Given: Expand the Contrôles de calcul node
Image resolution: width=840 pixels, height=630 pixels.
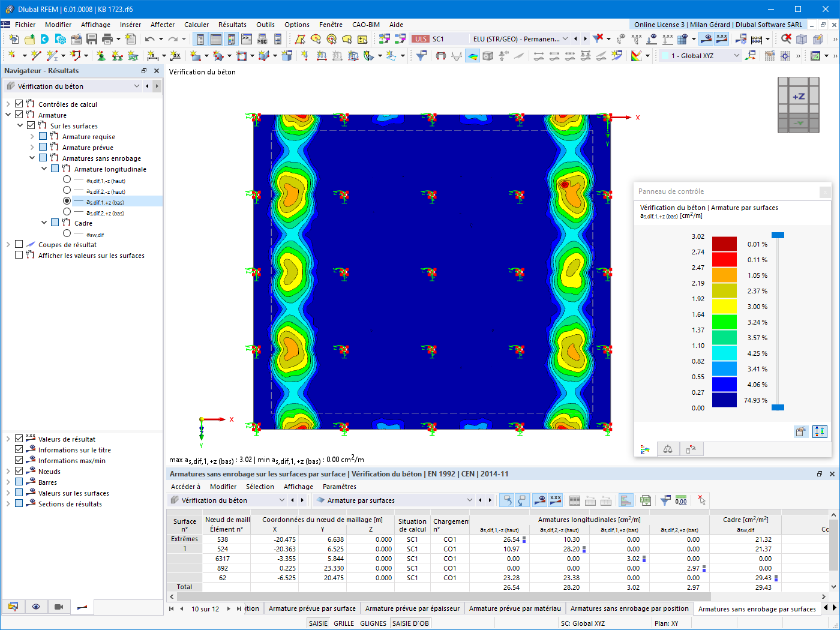Looking at the screenshot, I should (x=8, y=104).
